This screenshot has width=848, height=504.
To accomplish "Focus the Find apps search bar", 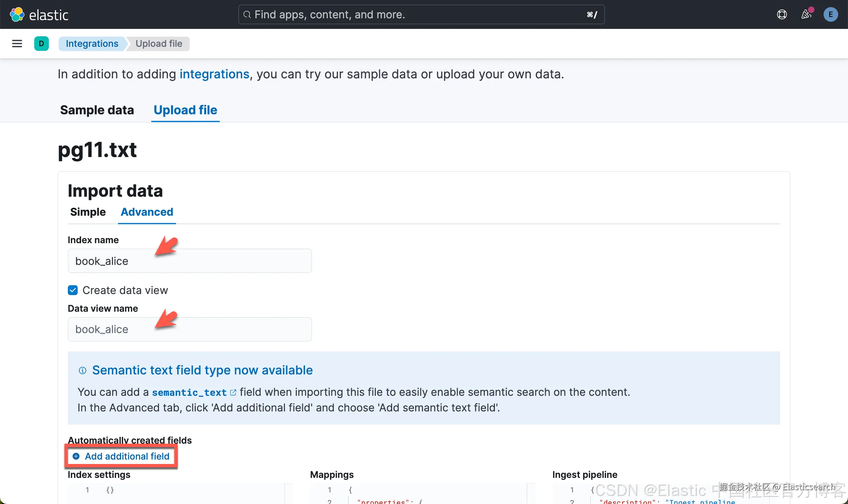I will pyautogui.click(x=421, y=15).
